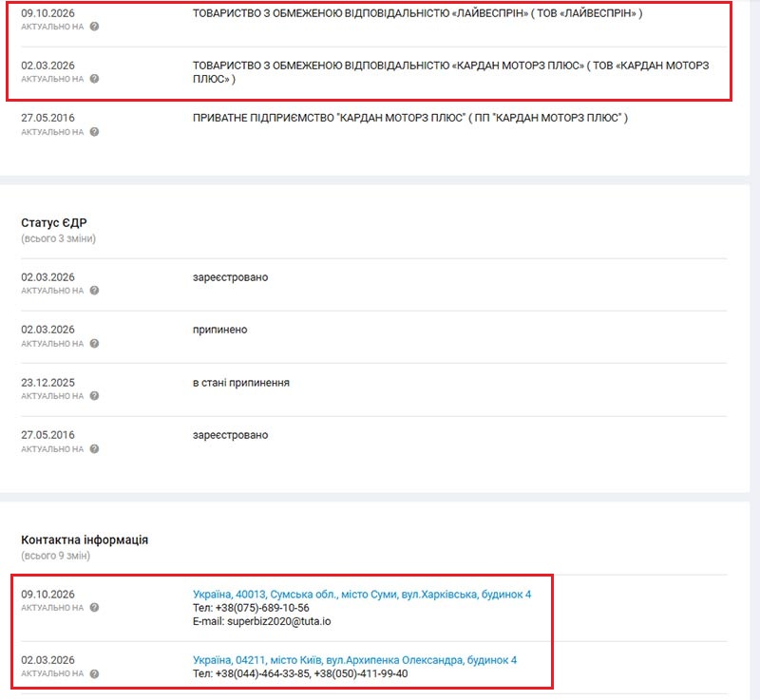The image size is (760, 700).
Task: Click help icon beside the Київ contact row
Action: point(94,673)
